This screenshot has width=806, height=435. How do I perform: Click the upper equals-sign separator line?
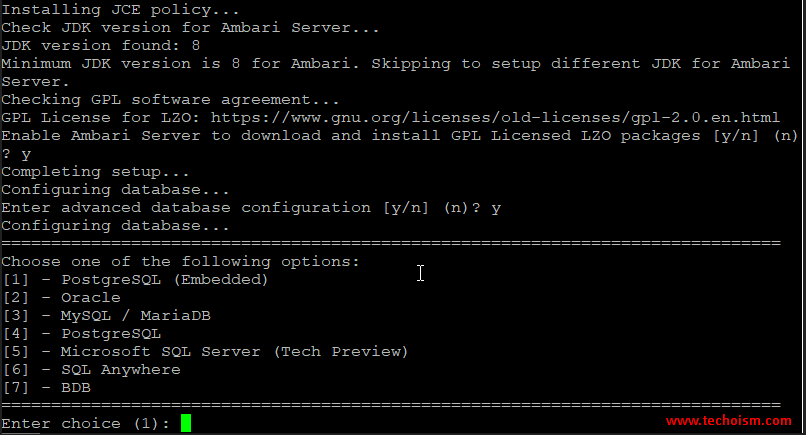tap(391, 243)
